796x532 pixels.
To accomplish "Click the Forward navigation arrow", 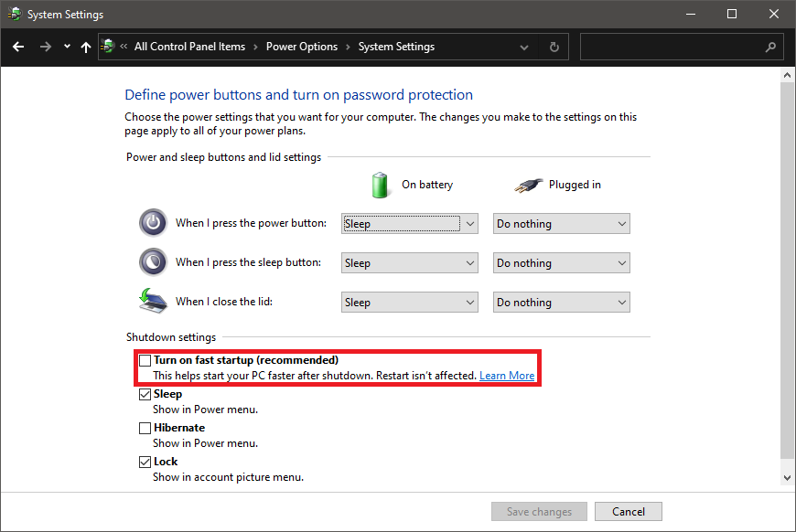I will 45,47.
